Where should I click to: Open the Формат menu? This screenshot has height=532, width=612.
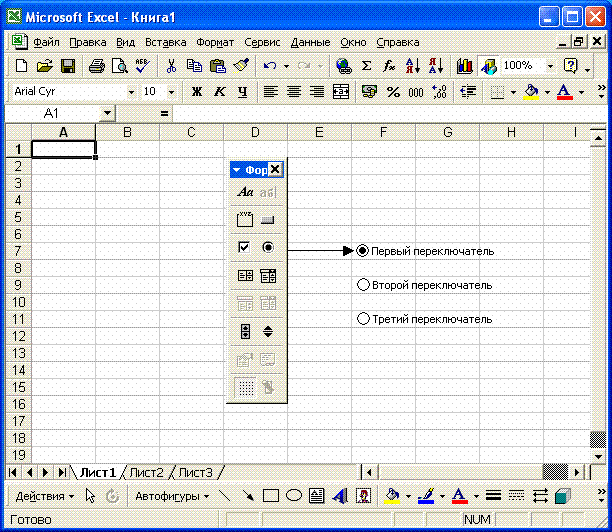click(215, 42)
